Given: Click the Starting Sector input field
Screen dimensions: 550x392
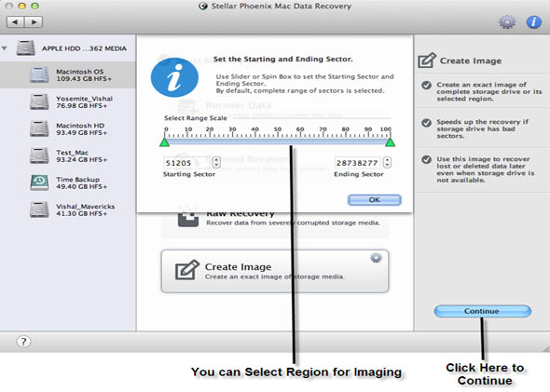Looking at the screenshot, I should point(187,163).
